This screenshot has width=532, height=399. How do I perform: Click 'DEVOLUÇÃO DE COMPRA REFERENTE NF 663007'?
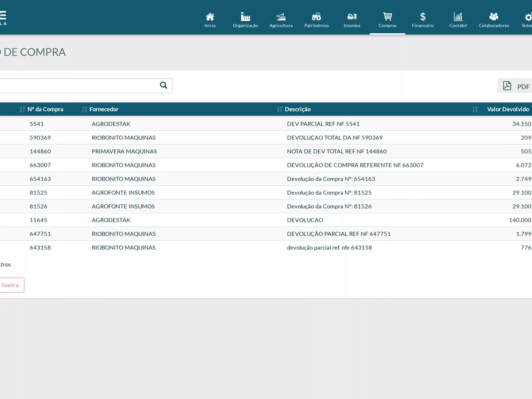(x=355, y=165)
